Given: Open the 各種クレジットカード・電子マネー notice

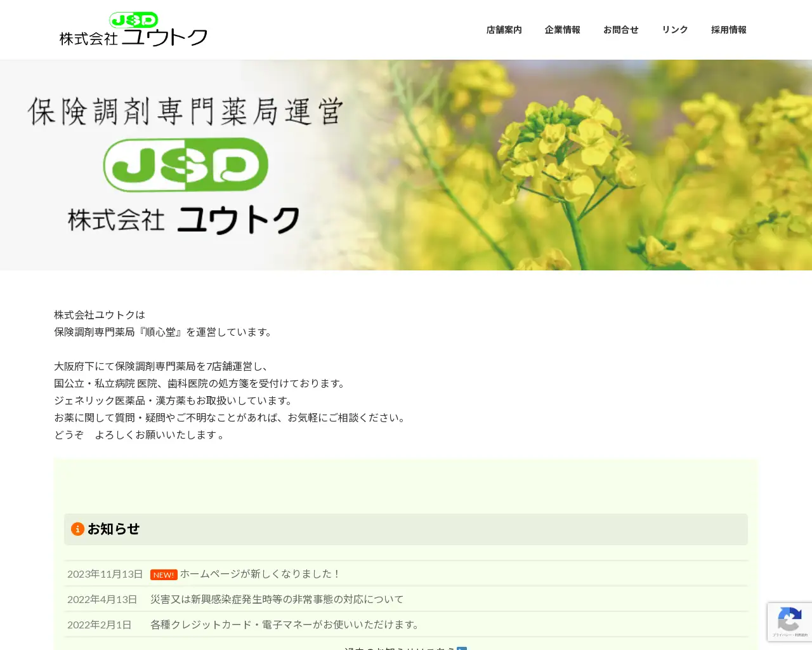Looking at the screenshot, I should (x=286, y=625).
